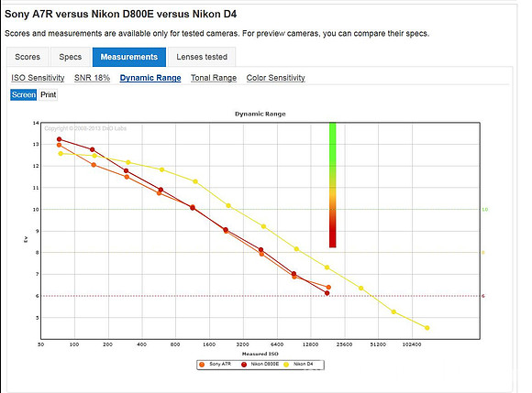Click the Sony A7R legend label

pyautogui.click(x=220, y=364)
